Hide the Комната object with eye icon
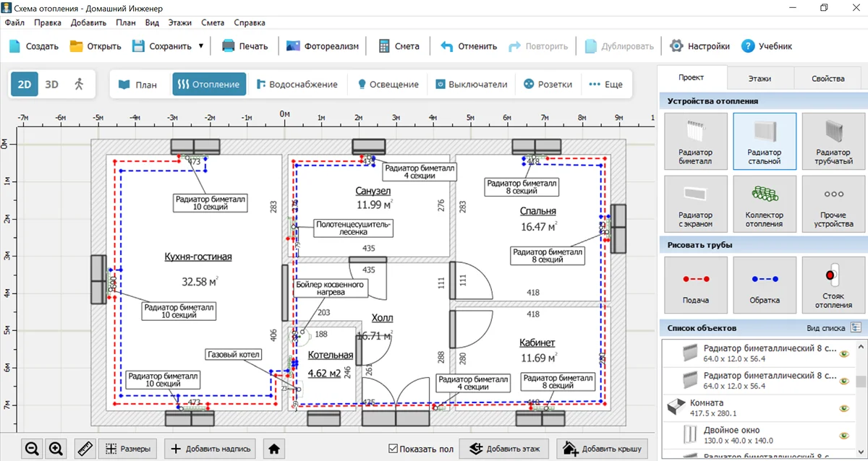This screenshot has width=868, height=461. (x=843, y=409)
